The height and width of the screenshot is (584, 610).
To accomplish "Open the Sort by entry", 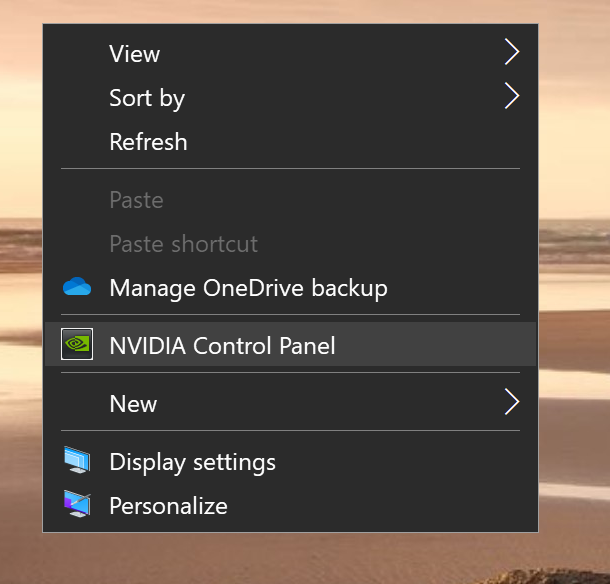I will pos(290,97).
